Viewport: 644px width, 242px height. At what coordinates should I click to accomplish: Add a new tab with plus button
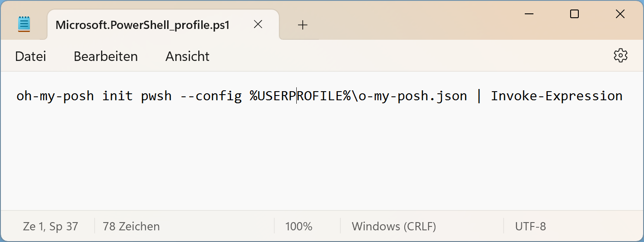[x=303, y=25]
